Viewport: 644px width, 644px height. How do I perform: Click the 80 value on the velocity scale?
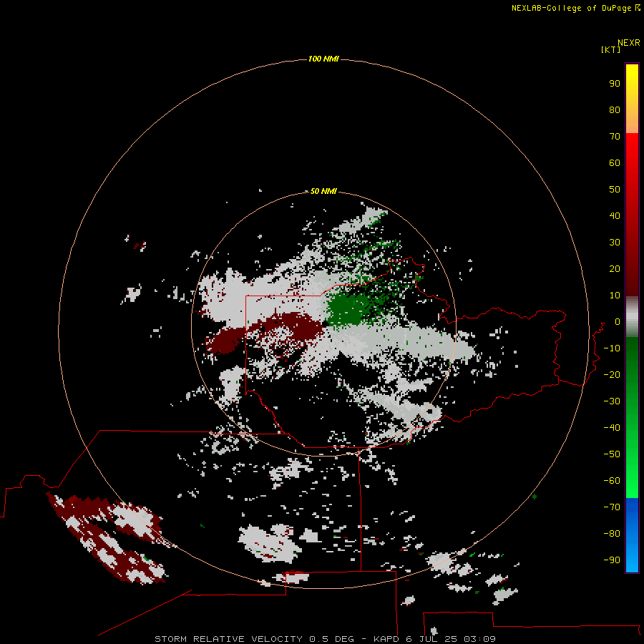click(615, 109)
